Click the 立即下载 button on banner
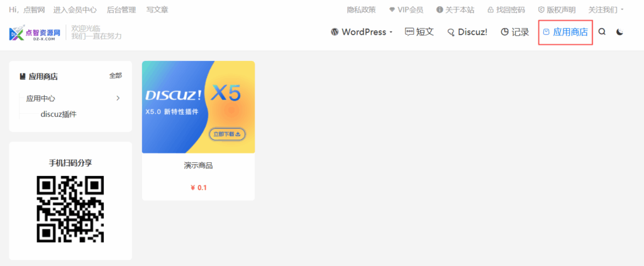Viewport: 644px width, 266px height. pyautogui.click(x=228, y=134)
